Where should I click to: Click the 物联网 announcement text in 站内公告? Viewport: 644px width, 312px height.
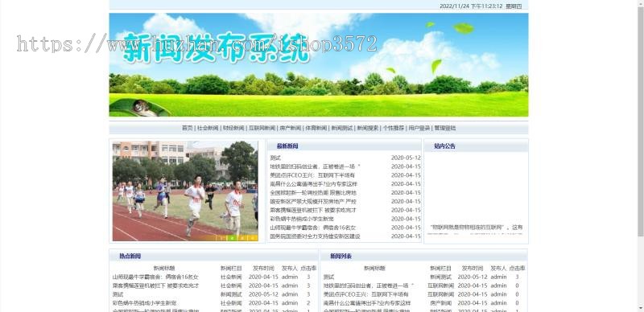(477, 228)
